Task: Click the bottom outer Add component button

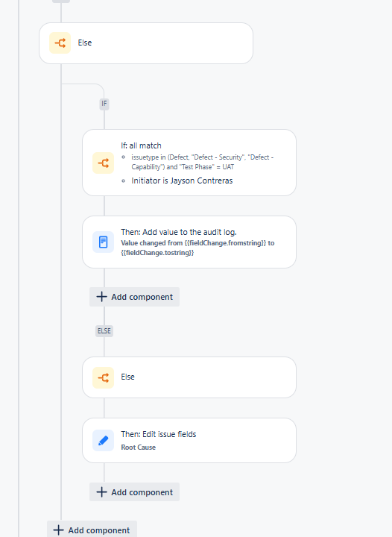Action: pos(92,530)
